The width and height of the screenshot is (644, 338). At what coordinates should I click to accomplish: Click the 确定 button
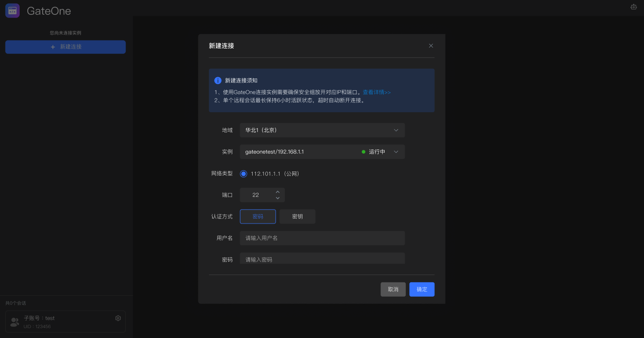(x=422, y=290)
